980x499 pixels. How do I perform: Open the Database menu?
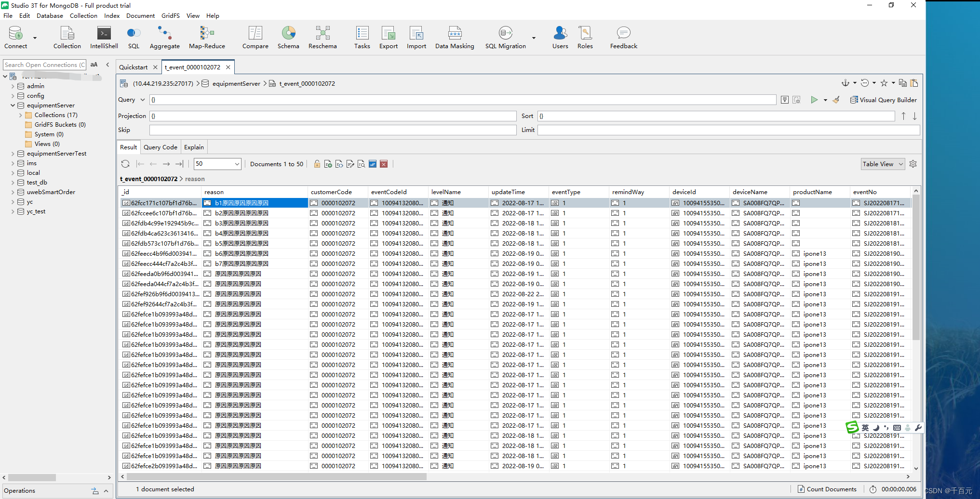pos(50,15)
